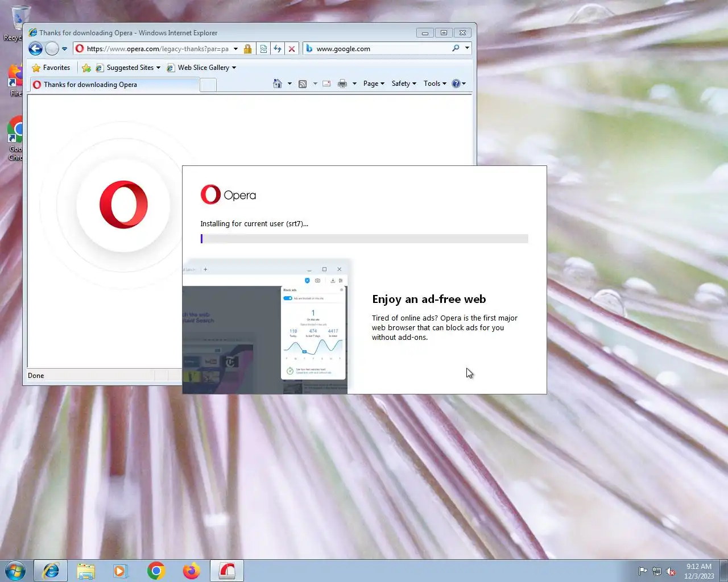Image resolution: width=728 pixels, height=582 pixels.
Task: Click the Show Desktop button at taskbar end
Action: (724, 571)
